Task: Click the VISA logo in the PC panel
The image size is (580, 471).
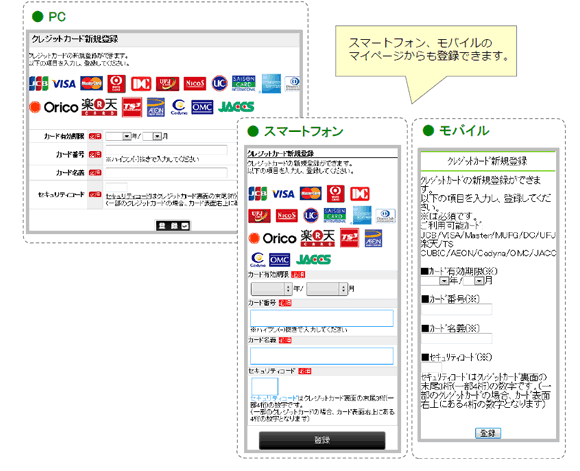Action: (x=64, y=84)
